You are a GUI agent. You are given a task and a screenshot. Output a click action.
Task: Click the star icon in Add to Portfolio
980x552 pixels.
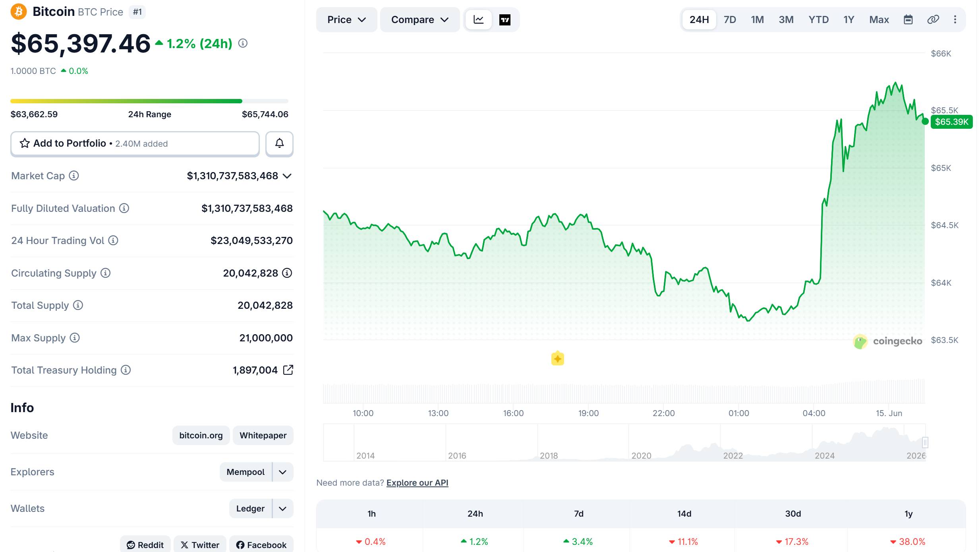click(x=25, y=143)
